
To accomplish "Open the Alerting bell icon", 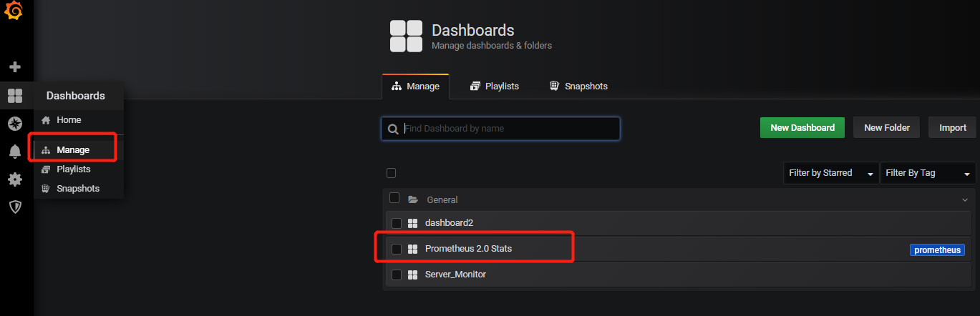I will 14,152.
